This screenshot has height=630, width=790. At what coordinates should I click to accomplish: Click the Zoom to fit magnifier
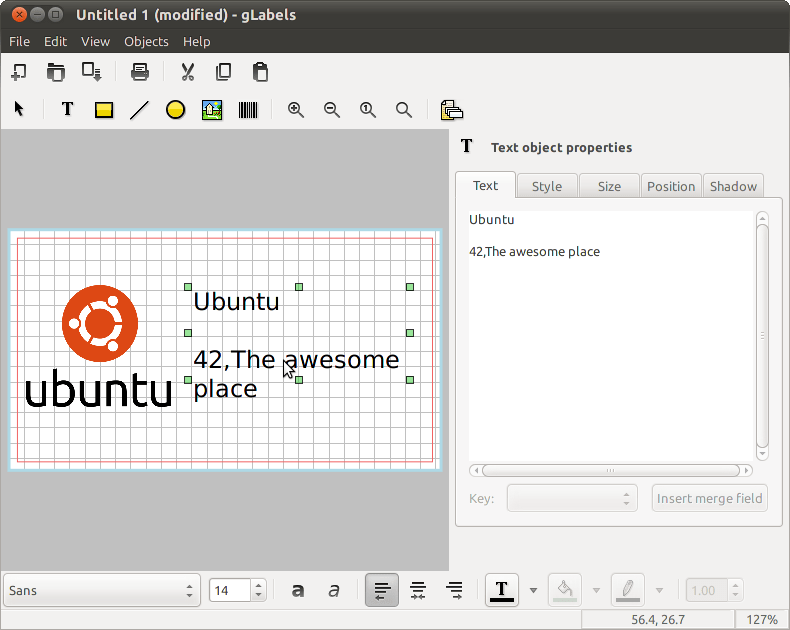pos(404,110)
